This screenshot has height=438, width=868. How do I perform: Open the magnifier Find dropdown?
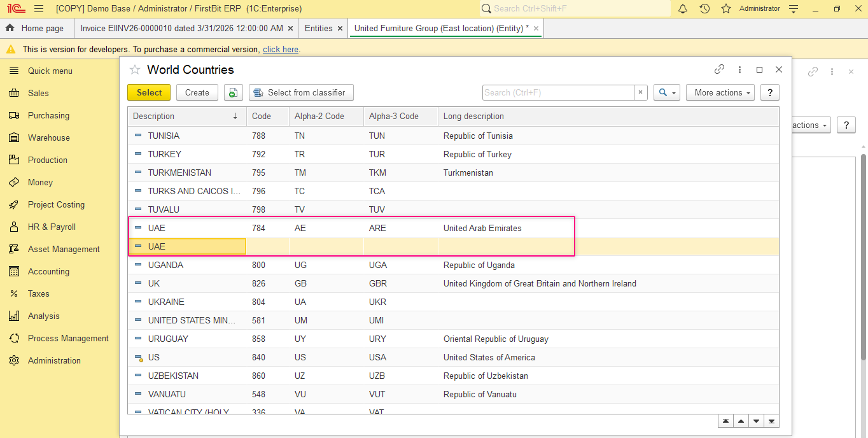tap(667, 92)
